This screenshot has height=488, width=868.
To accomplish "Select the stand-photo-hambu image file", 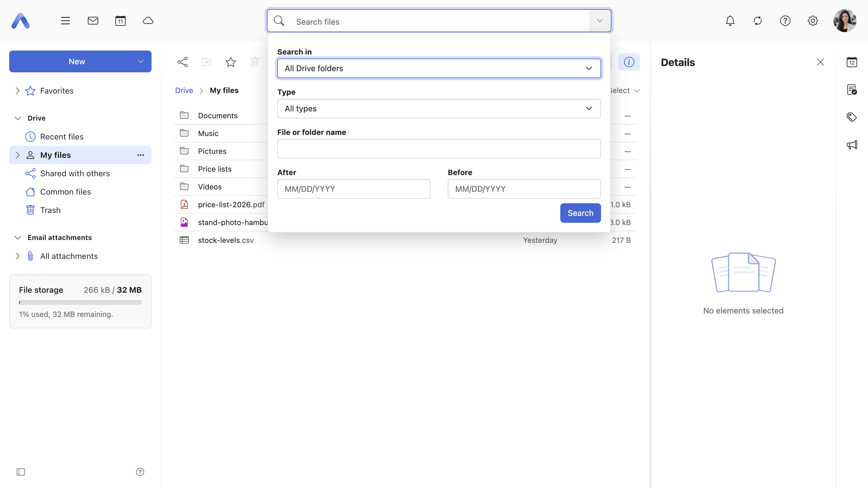I will 233,222.
